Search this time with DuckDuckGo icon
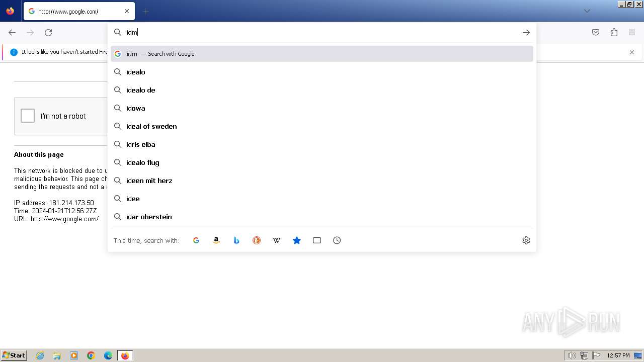This screenshot has width=644, height=362. point(257,240)
